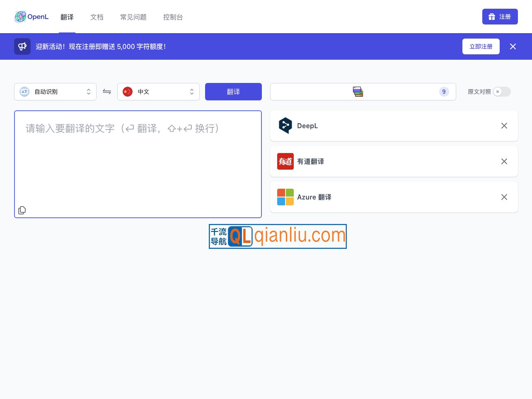This screenshot has width=532, height=399.
Task: Click the Azure 翻译 Microsoft icon
Action: click(285, 197)
